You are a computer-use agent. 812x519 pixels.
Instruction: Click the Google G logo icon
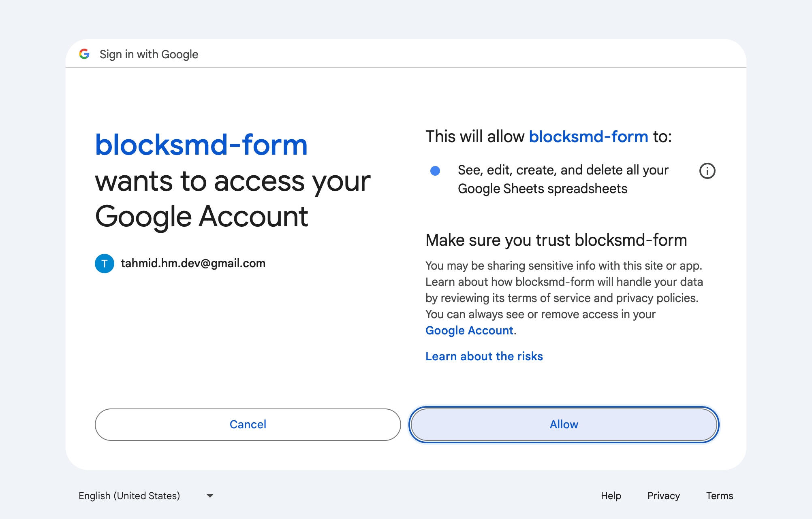point(84,54)
